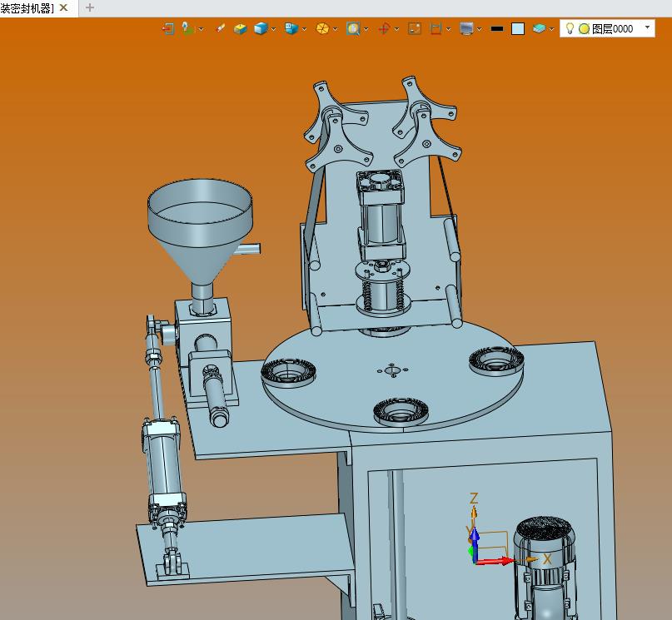Click the red X axis triad arrow
The image size is (672, 620).
(x=496, y=561)
